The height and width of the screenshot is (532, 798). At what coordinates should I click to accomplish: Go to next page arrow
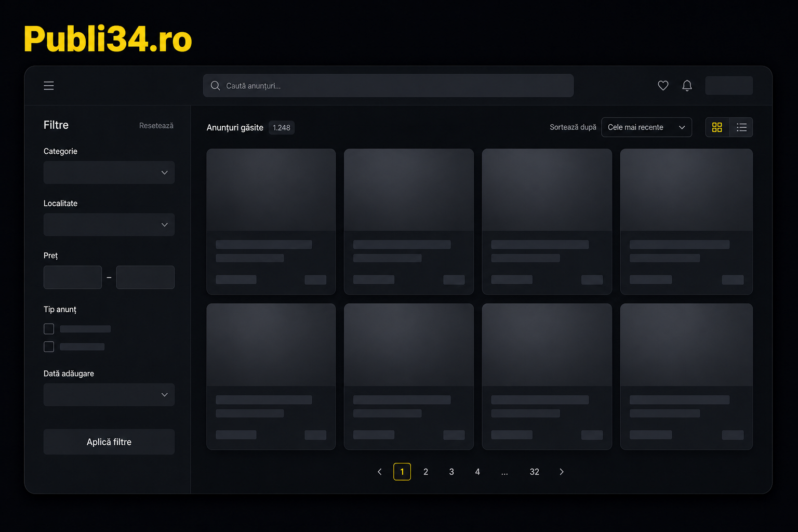click(562, 472)
